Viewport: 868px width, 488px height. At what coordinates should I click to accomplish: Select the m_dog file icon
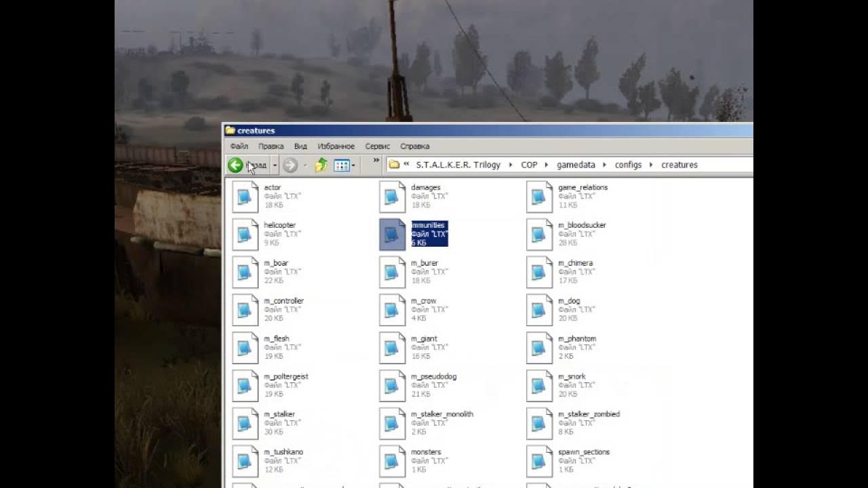539,310
